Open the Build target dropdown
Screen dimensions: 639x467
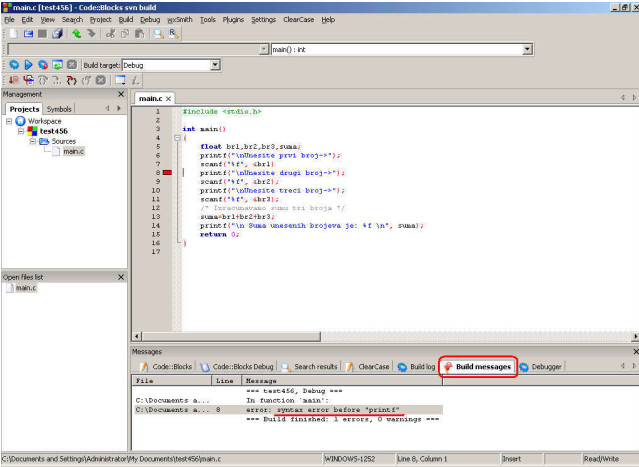[x=215, y=65]
